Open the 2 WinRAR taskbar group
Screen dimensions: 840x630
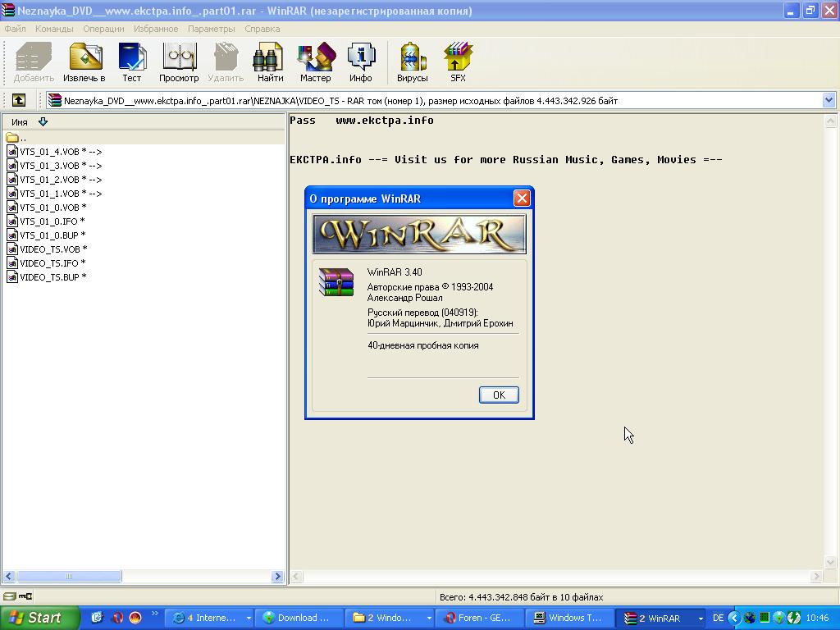click(x=661, y=618)
